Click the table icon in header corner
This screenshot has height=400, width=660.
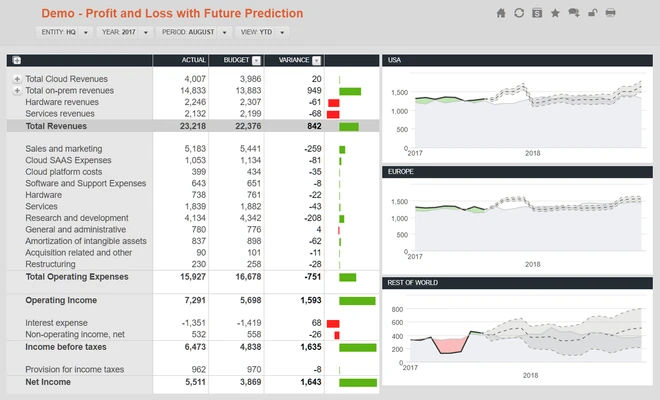[17, 60]
